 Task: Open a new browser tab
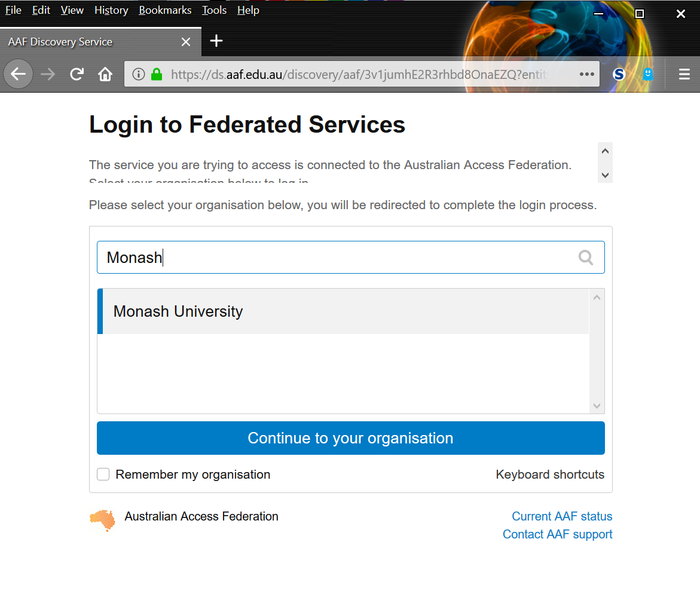coord(216,41)
